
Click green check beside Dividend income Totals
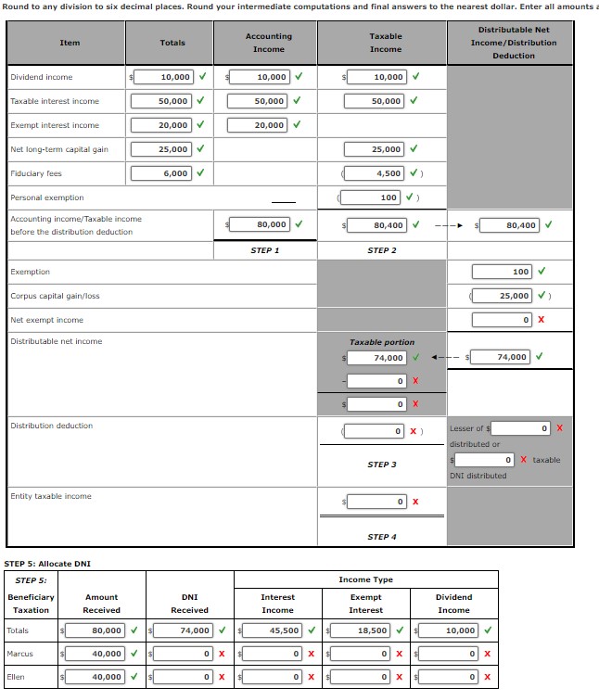(203, 76)
